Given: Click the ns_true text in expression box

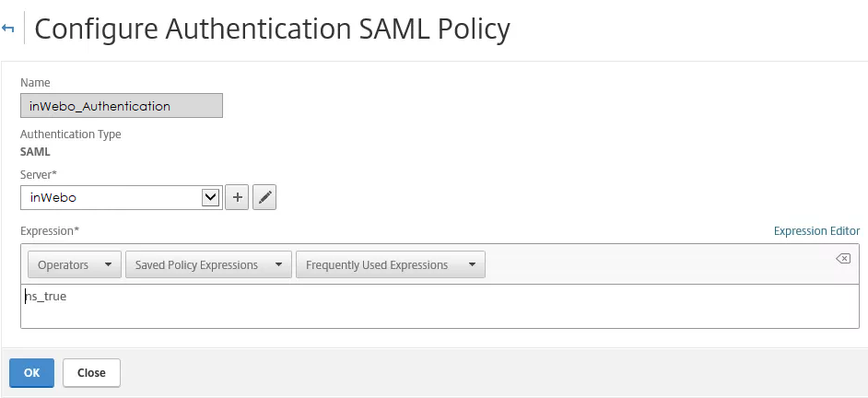Looking at the screenshot, I should 46,297.
